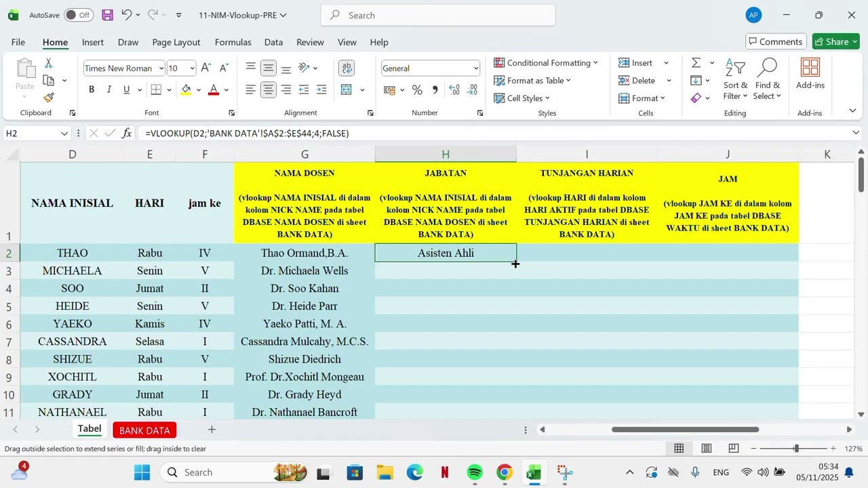Collapse the ribbon with the chevron
This screenshot has width=868, height=488.
click(852, 110)
